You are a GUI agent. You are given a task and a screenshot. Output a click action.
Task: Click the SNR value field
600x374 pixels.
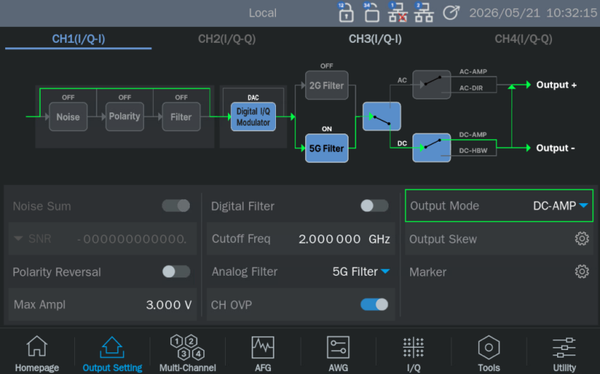[132, 239]
